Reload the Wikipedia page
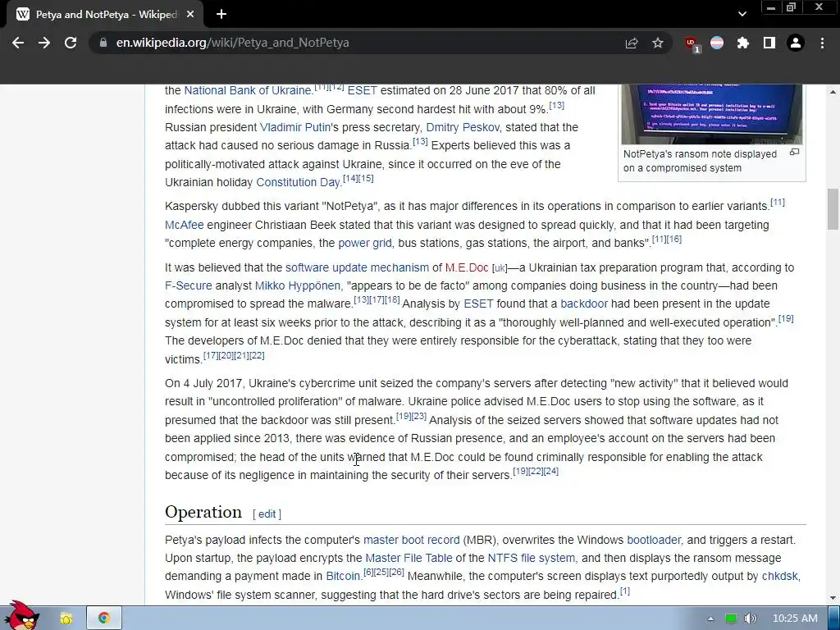The image size is (840, 630). 71,43
